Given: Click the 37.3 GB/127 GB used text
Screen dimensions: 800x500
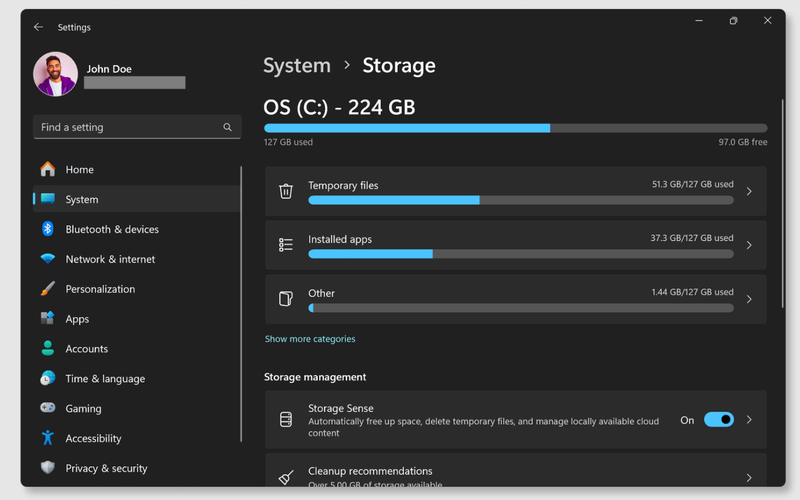Looking at the screenshot, I should coord(691,238).
